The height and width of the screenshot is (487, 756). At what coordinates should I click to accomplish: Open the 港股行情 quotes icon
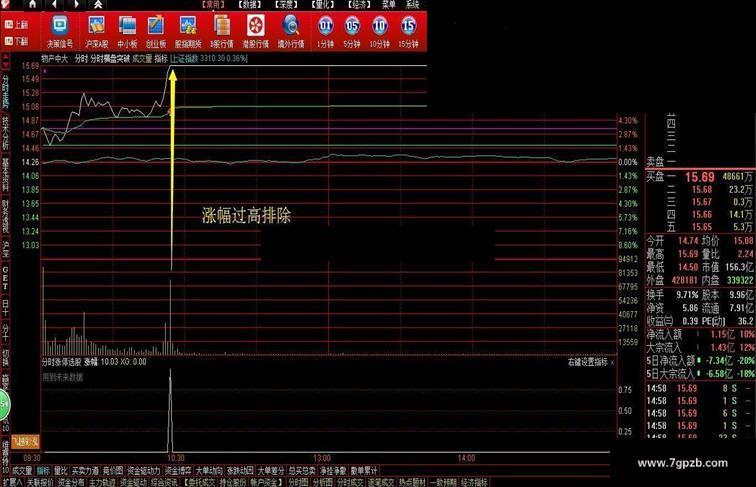[256, 32]
